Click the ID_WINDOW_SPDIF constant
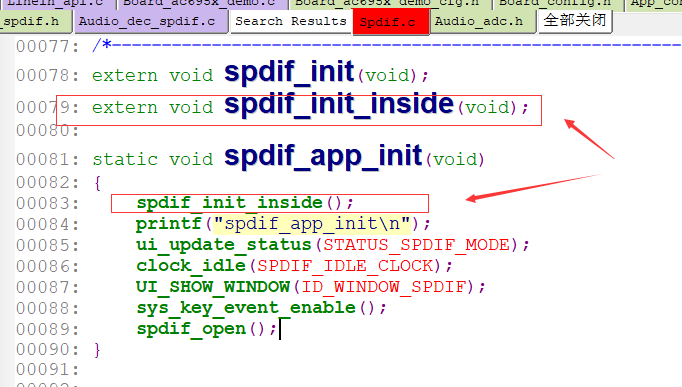Screen dimensions: 682x387 [384, 287]
